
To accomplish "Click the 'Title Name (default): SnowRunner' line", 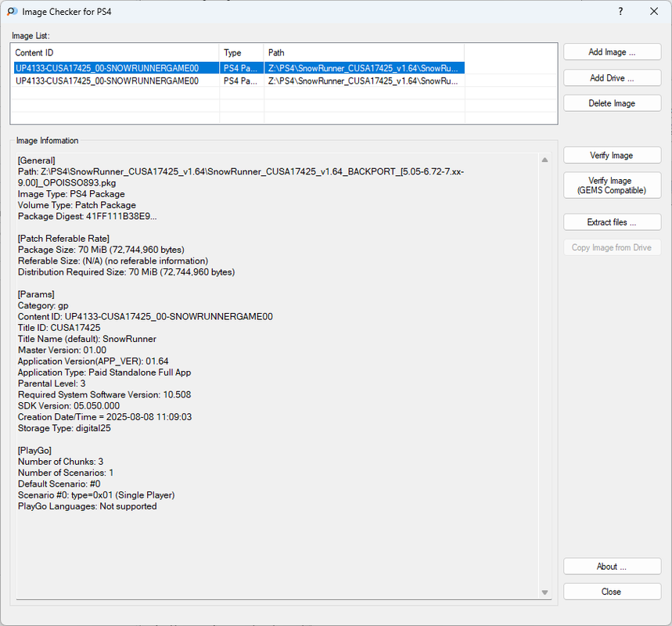I will (87, 339).
